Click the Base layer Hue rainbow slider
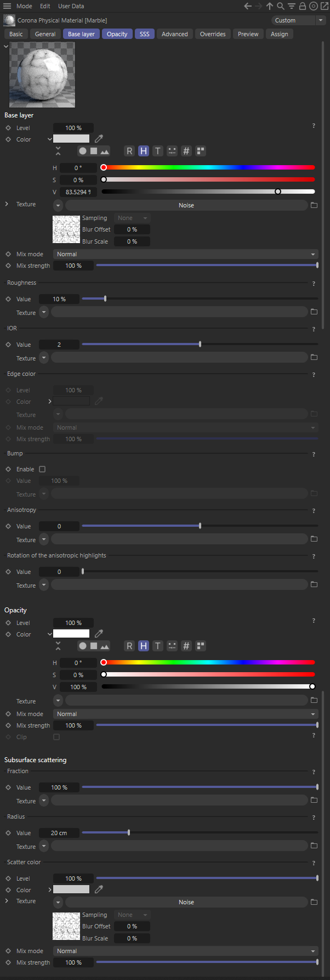Viewport: 330px width, 980px height. click(208, 167)
